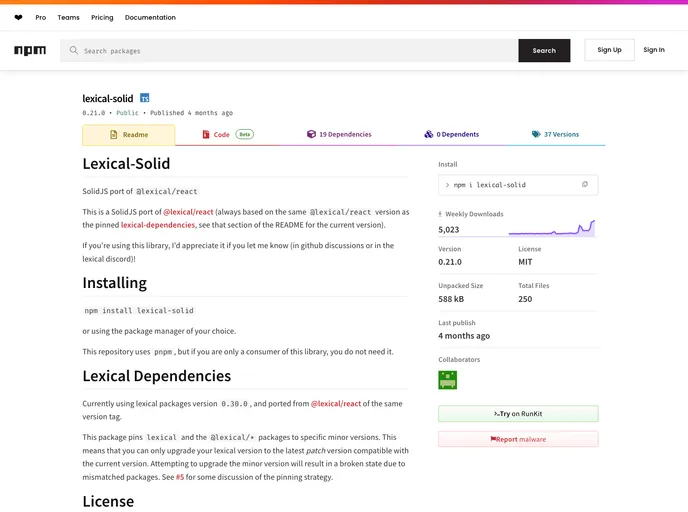688x512 pixels.
Task: Copy the npm install command
Action: pos(584,184)
